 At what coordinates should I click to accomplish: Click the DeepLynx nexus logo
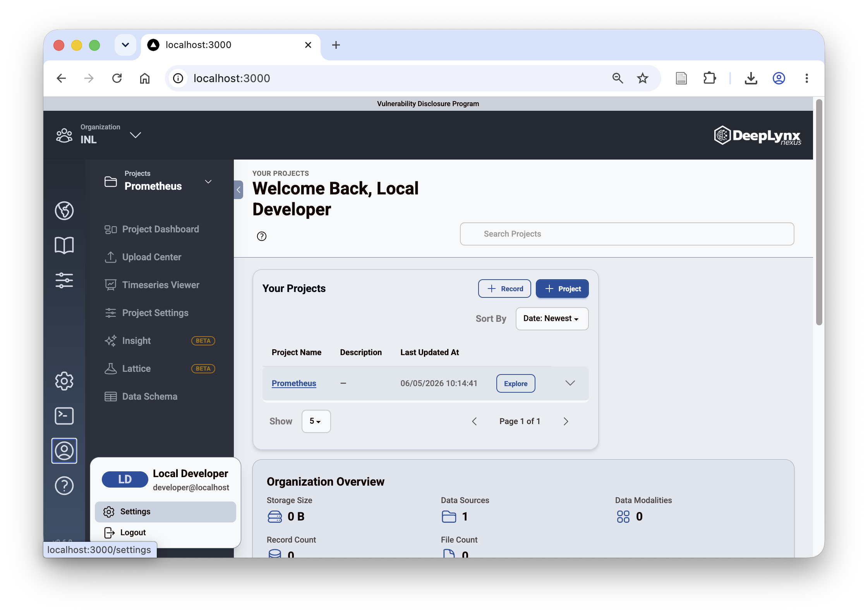pos(758,136)
